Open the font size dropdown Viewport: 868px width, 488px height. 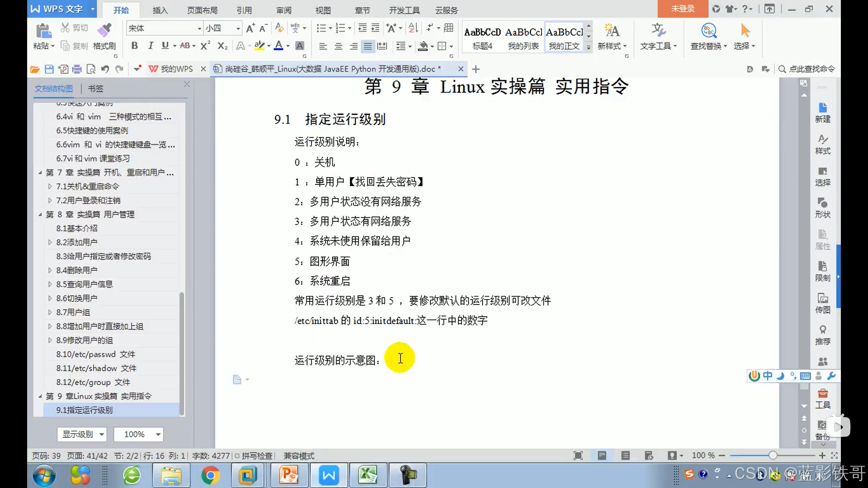click(x=238, y=28)
